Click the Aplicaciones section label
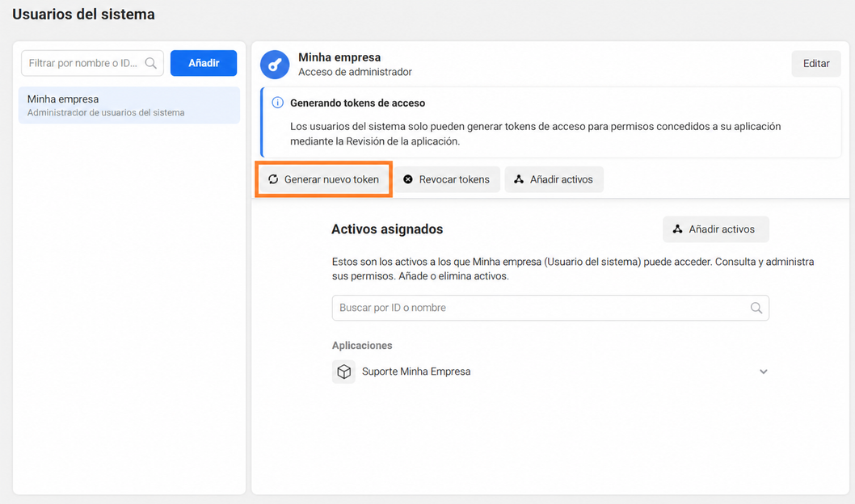The image size is (855, 504). (x=362, y=346)
